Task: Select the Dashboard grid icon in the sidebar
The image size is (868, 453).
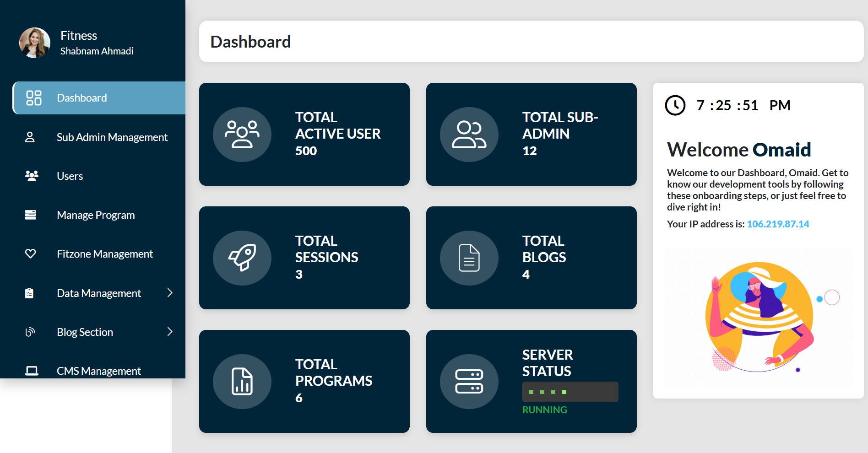Action: tap(33, 97)
